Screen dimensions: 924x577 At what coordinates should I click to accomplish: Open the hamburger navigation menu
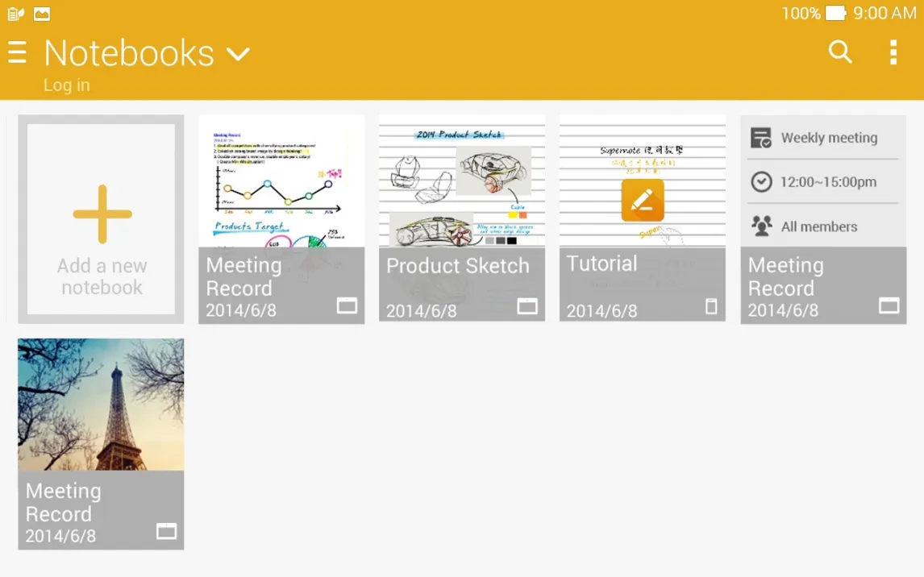(x=17, y=53)
